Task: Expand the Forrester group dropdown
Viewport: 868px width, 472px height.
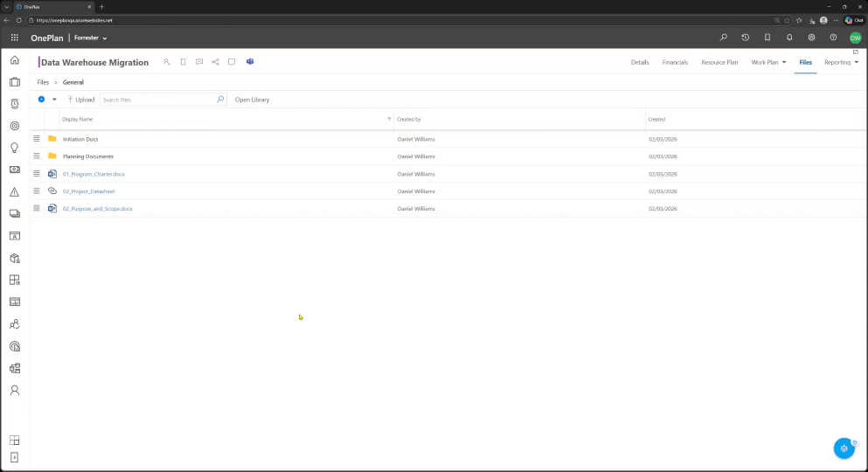Action: [x=90, y=38]
